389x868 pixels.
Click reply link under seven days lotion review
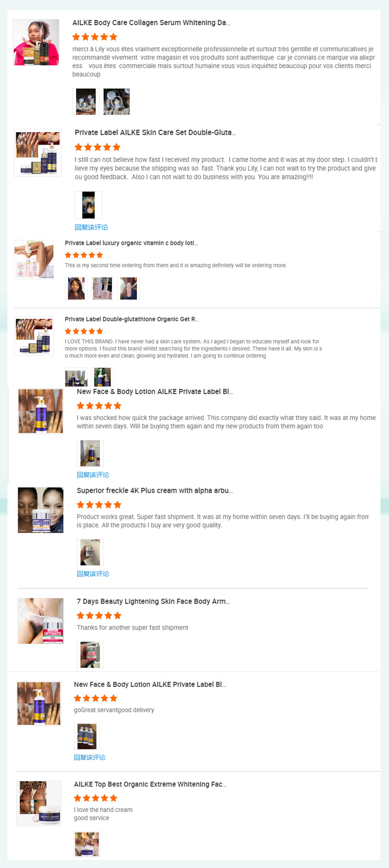tap(93, 474)
